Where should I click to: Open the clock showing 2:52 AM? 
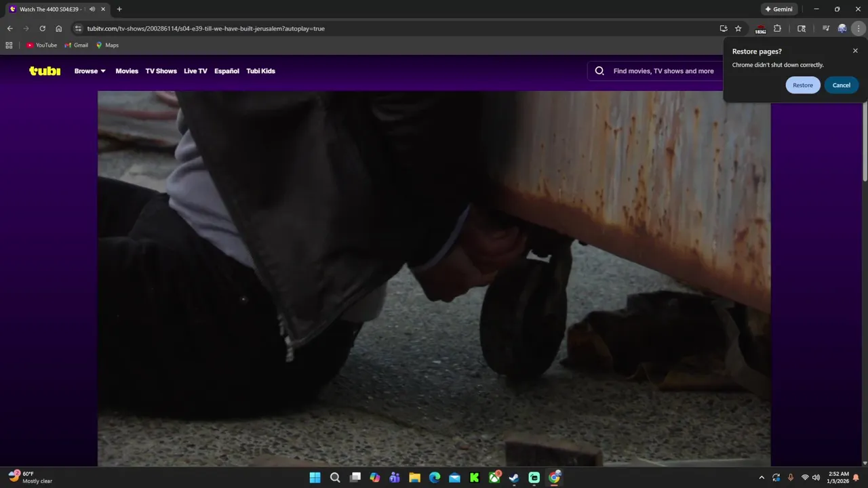click(x=838, y=478)
